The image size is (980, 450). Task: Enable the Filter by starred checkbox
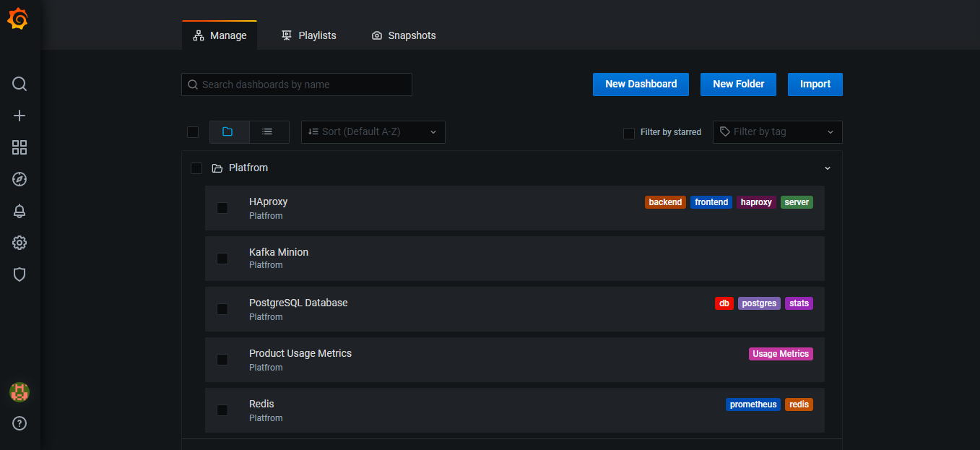click(x=629, y=133)
